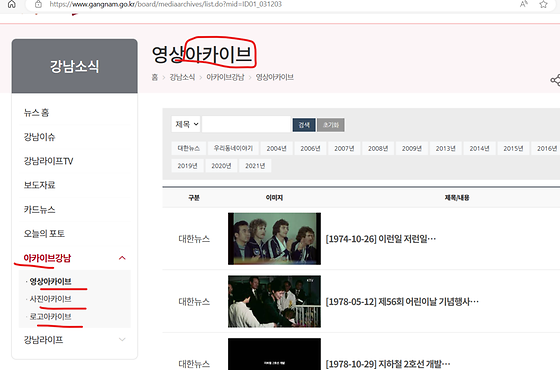This screenshot has width=560, height=370.
Task: Filter videos by 2021년
Action: pos(255,166)
